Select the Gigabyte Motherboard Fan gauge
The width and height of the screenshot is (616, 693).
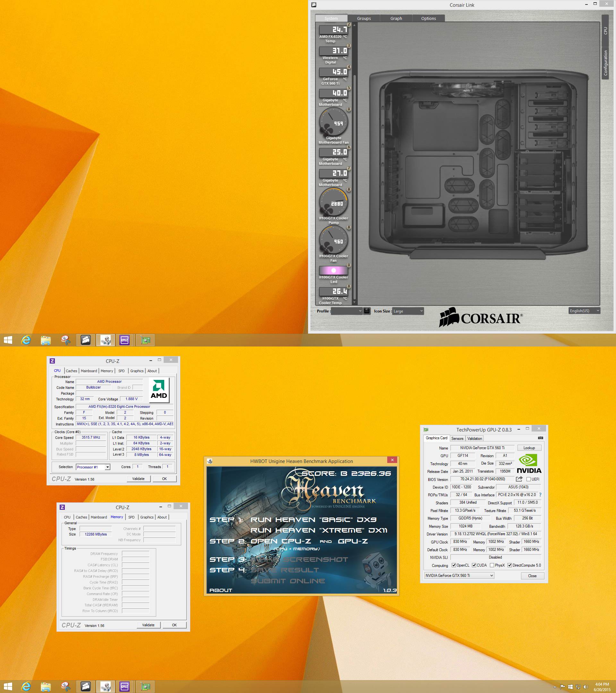333,126
